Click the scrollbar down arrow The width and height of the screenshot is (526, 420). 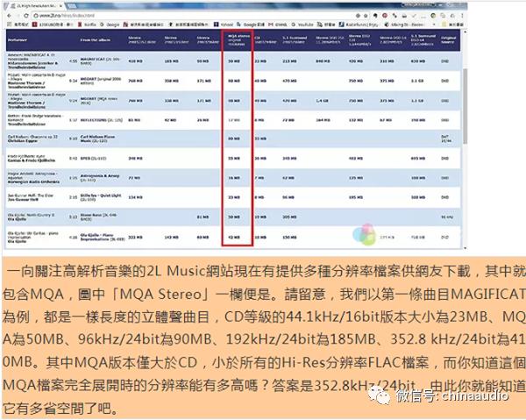pyautogui.click(x=465, y=248)
